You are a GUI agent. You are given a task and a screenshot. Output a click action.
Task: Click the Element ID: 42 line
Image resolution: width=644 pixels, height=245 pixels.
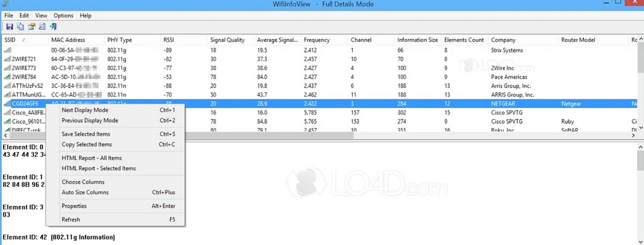point(59,237)
